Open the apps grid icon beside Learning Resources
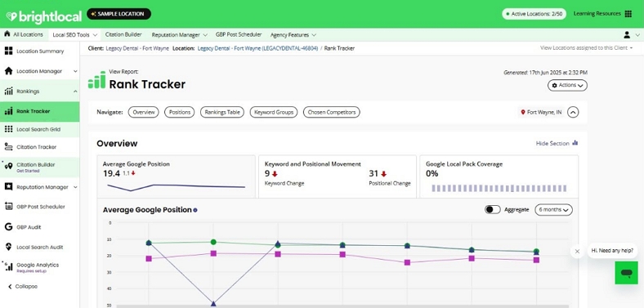 [x=628, y=14]
